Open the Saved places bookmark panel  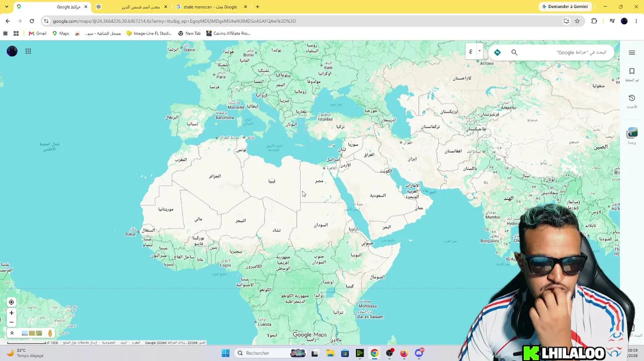632,74
